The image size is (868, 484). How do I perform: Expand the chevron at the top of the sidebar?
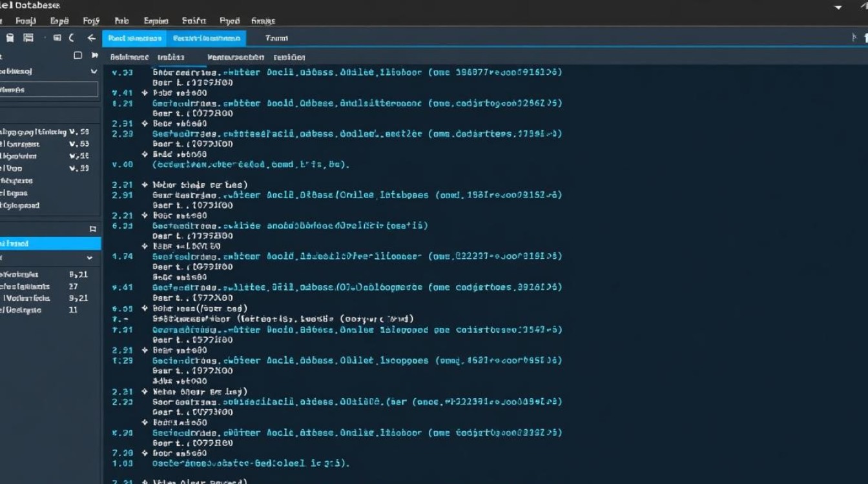(94, 72)
